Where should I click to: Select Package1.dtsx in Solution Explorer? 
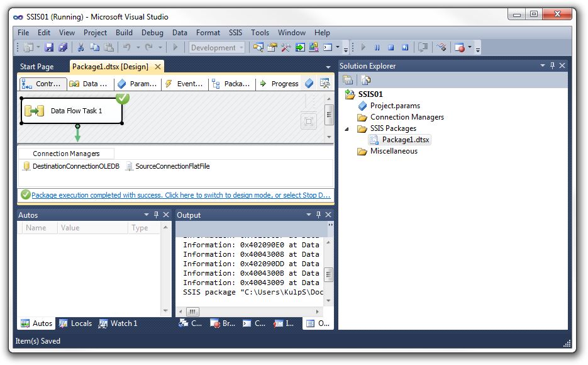click(400, 140)
